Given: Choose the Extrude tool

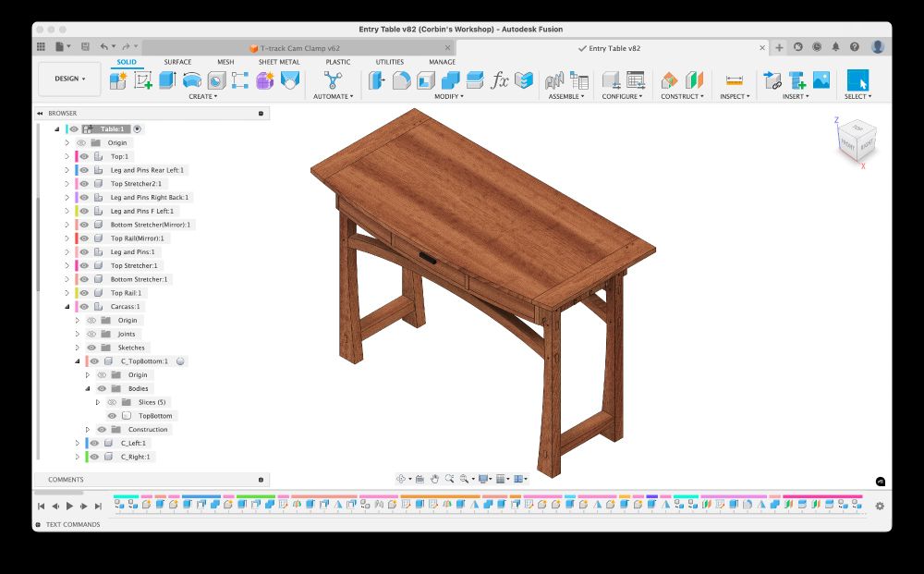Looking at the screenshot, I should (x=167, y=80).
